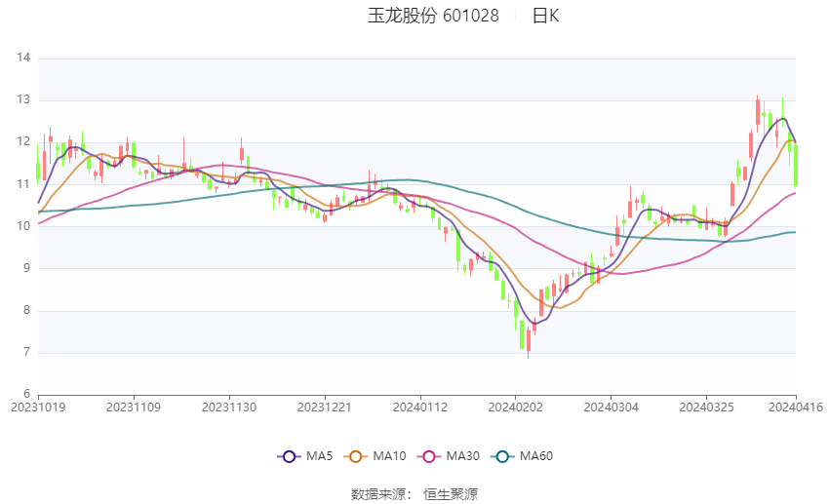Click the x-axis date 20231130
Screen dimensions: 829x504
pos(229,407)
